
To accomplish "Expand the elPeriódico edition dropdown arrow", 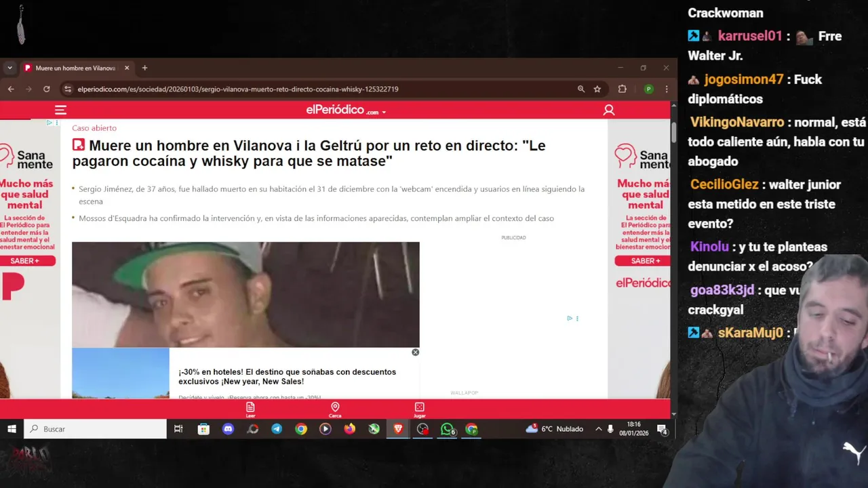I will coord(384,113).
